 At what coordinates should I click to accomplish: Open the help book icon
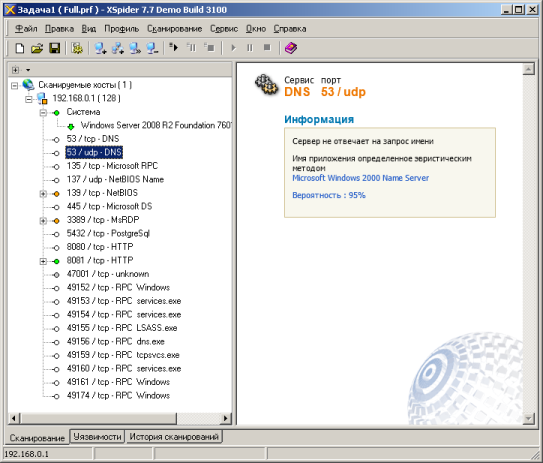coord(291,48)
